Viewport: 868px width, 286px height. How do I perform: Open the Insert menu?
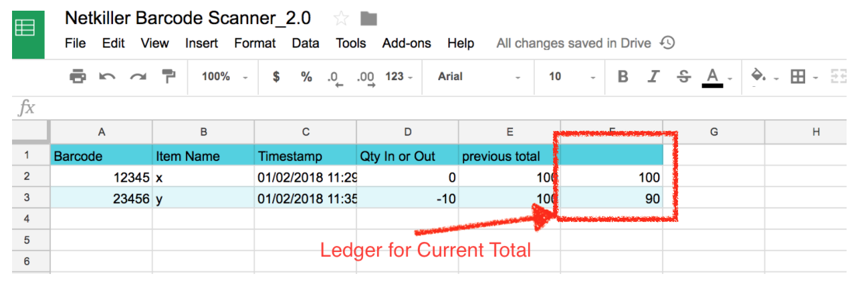(x=201, y=43)
